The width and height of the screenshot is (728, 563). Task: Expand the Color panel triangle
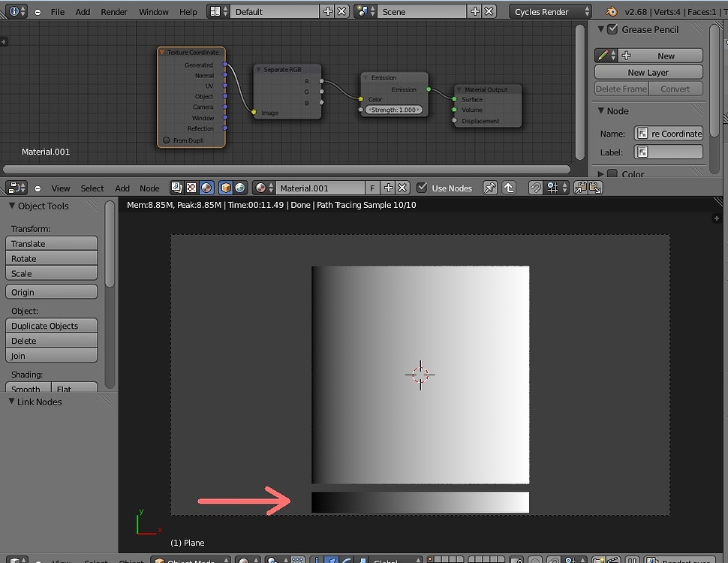600,173
